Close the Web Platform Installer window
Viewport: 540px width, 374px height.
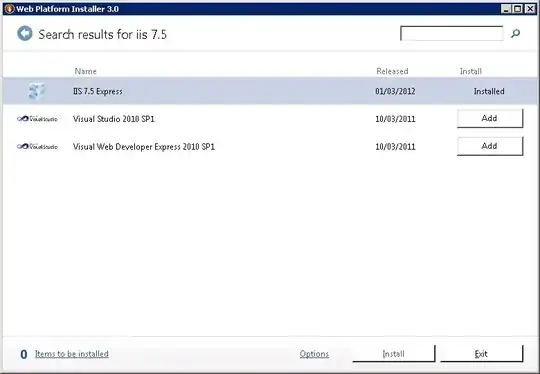tap(530, 9)
